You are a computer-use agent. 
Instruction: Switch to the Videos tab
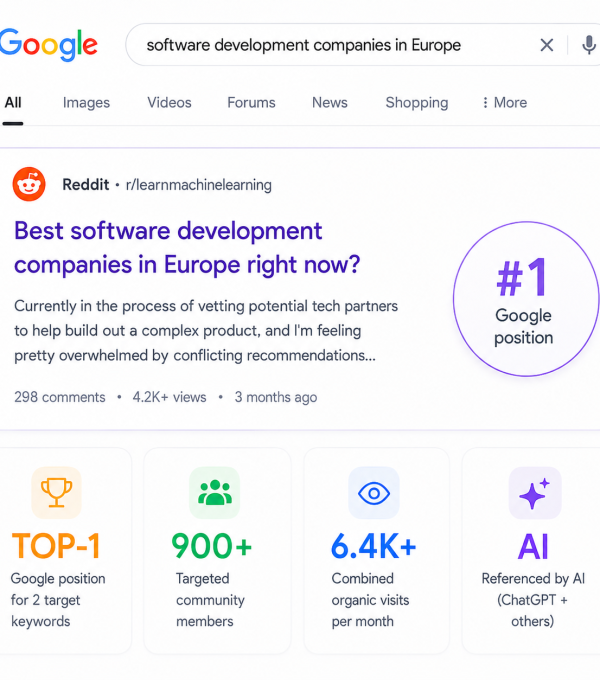(x=169, y=102)
